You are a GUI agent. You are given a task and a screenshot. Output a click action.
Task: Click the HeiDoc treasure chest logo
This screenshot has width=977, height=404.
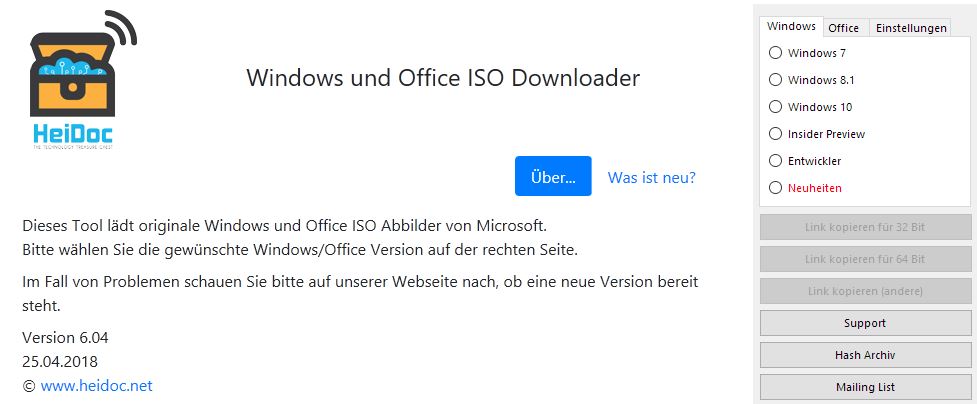[x=83, y=80]
